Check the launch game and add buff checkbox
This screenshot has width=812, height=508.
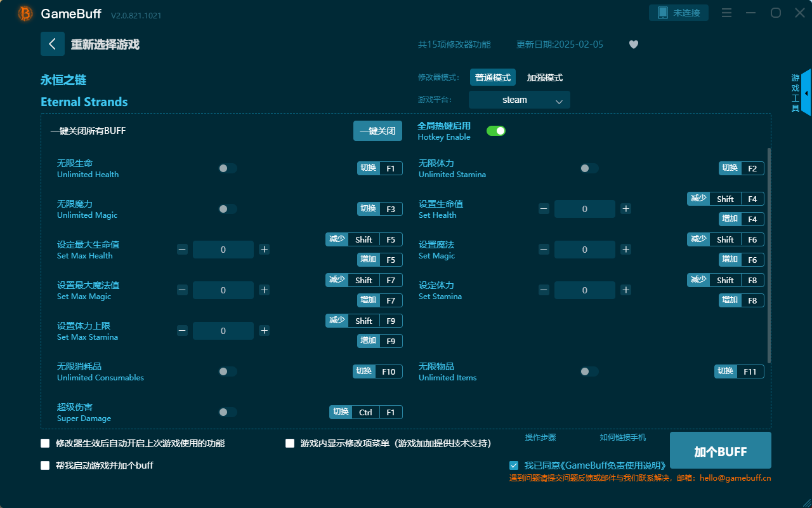coord(45,465)
